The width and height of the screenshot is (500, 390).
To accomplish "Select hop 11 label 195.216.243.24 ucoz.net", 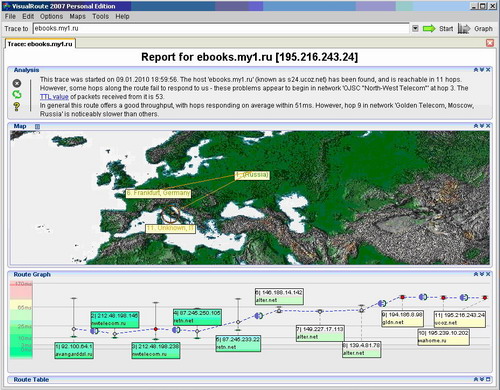I will pos(460,319).
